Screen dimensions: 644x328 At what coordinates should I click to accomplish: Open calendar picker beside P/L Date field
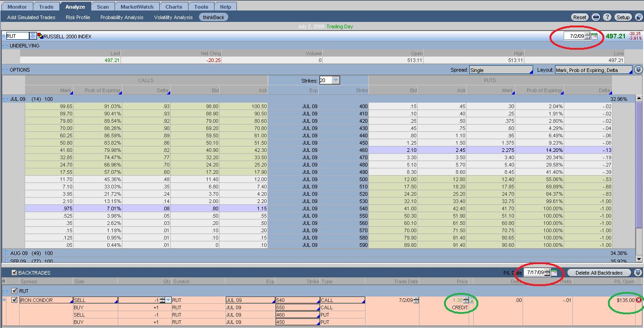click(x=554, y=272)
